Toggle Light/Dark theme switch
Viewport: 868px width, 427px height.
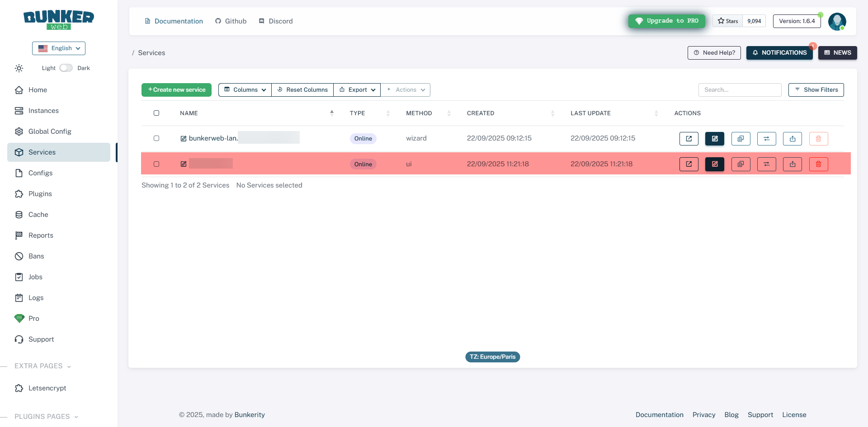point(66,68)
